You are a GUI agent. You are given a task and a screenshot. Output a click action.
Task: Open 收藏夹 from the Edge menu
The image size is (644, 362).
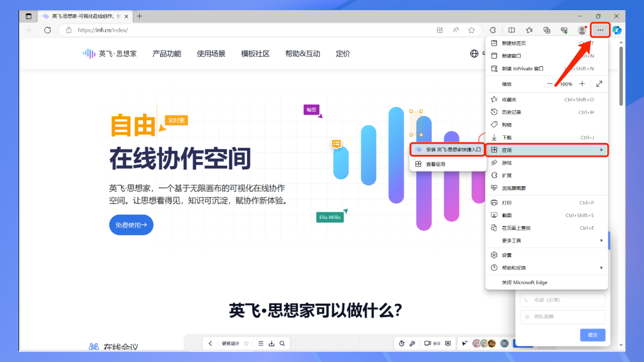(547, 99)
